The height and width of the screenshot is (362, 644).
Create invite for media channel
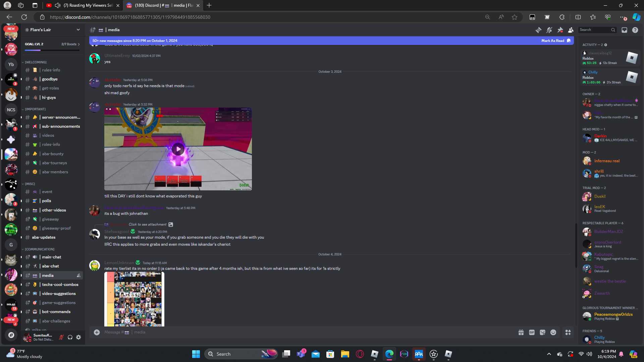tap(78, 276)
